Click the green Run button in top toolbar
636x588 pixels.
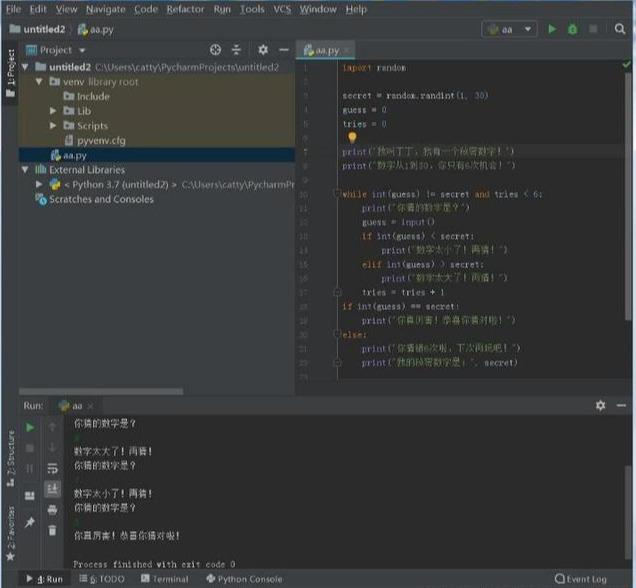[x=552, y=30]
